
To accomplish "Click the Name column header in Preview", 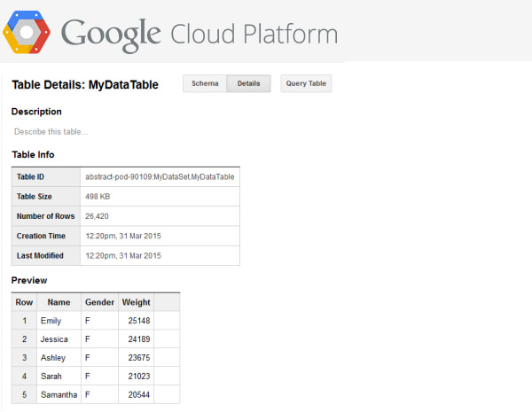I will [x=59, y=302].
